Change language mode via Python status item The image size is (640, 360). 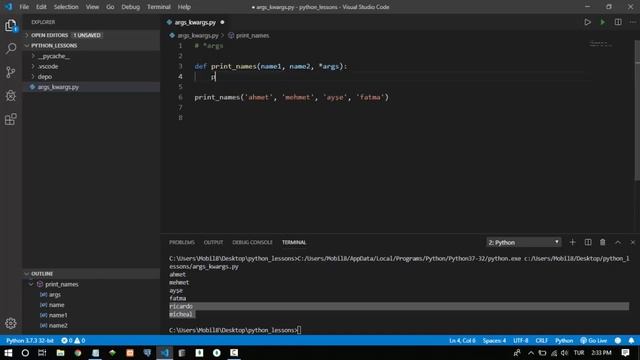click(x=564, y=340)
